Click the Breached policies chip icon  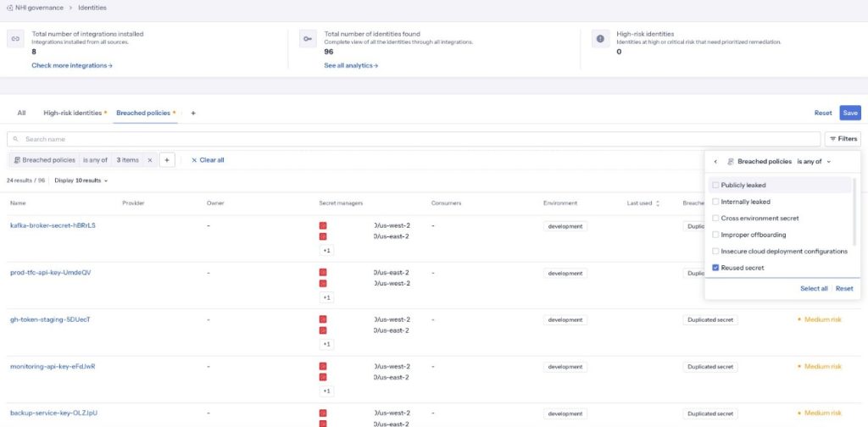pyautogui.click(x=17, y=160)
